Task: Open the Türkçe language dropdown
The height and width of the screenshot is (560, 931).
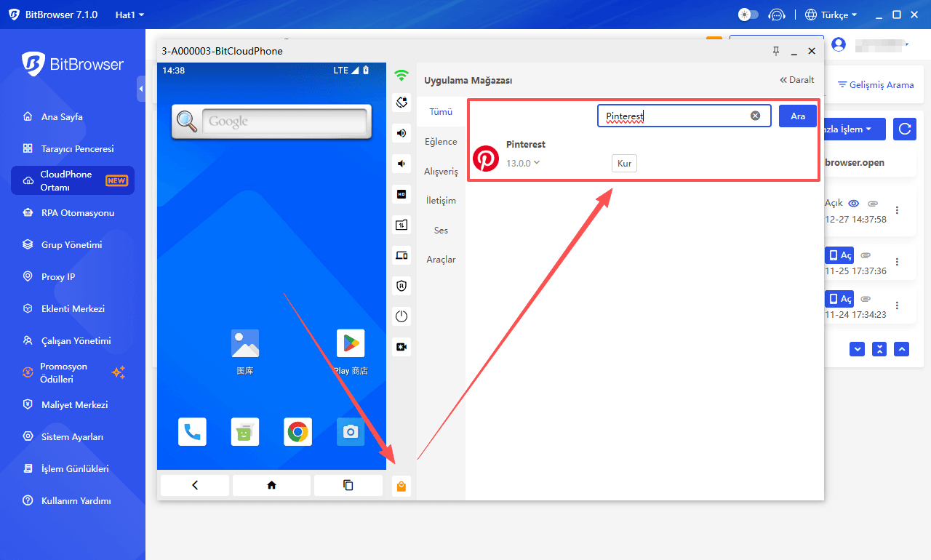Action: tap(831, 15)
